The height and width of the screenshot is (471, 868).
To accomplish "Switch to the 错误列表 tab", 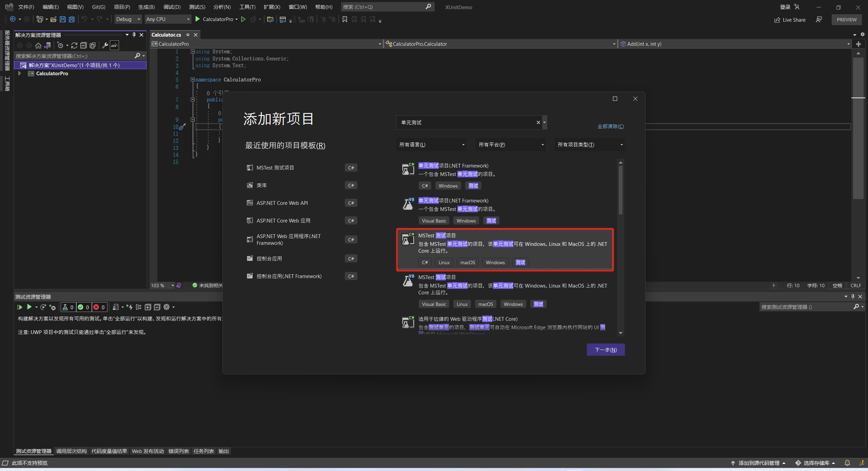I will pos(178,451).
